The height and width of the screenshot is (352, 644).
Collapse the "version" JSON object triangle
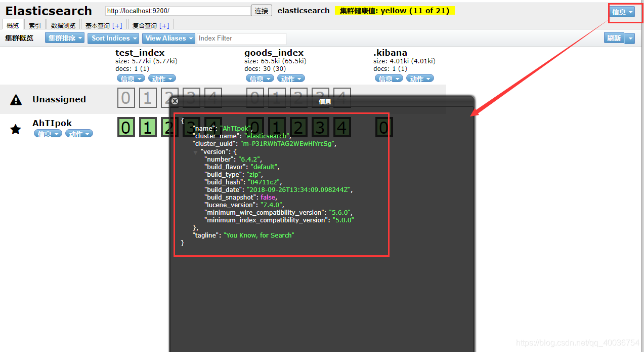coord(195,152)
